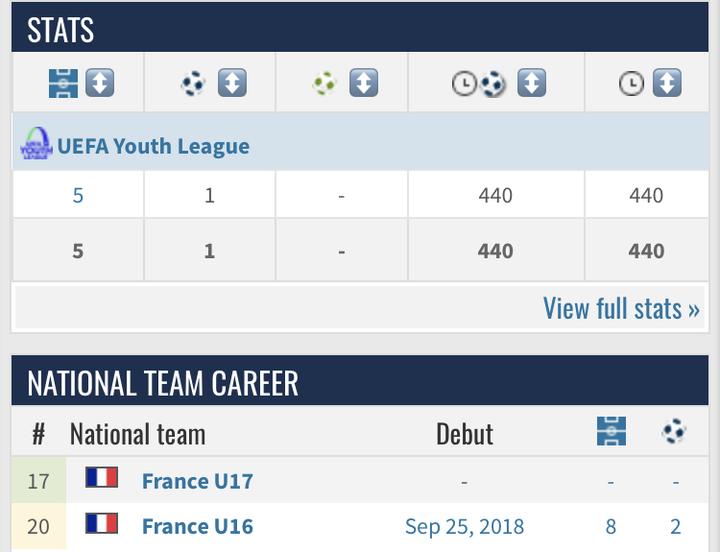Toggle sort by goals column arrows

click(232, 83)
